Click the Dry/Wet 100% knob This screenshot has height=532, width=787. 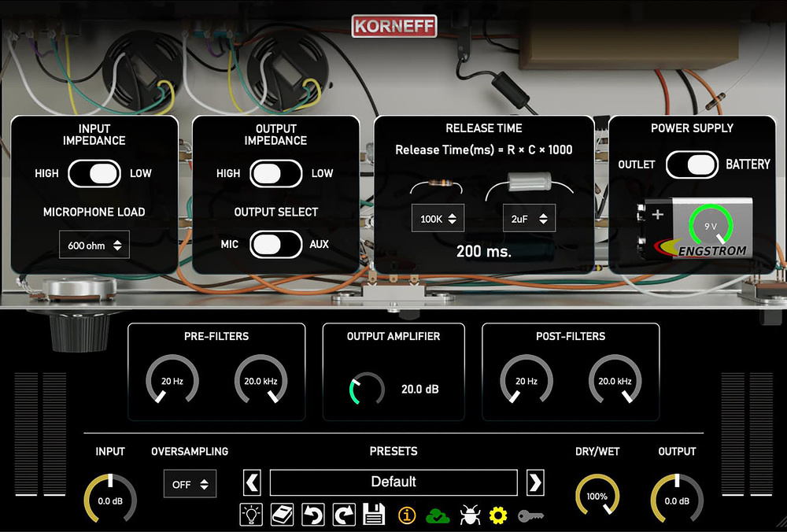(x=597, y=497)
